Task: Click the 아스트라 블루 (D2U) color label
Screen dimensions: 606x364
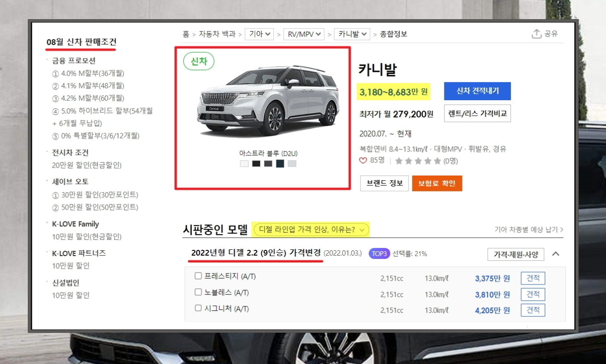Action: coord(269,153)
